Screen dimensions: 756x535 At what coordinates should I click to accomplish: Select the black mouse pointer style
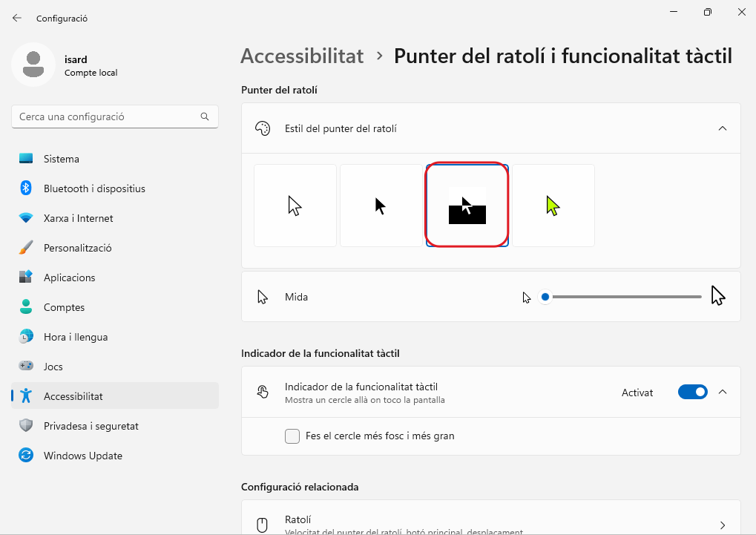tap(381, 206)
